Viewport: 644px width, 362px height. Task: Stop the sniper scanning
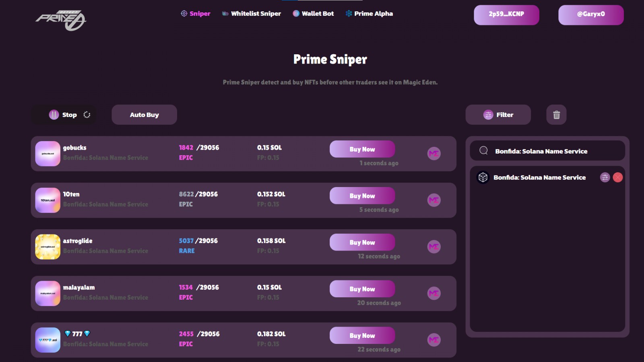tap(64, 115)
